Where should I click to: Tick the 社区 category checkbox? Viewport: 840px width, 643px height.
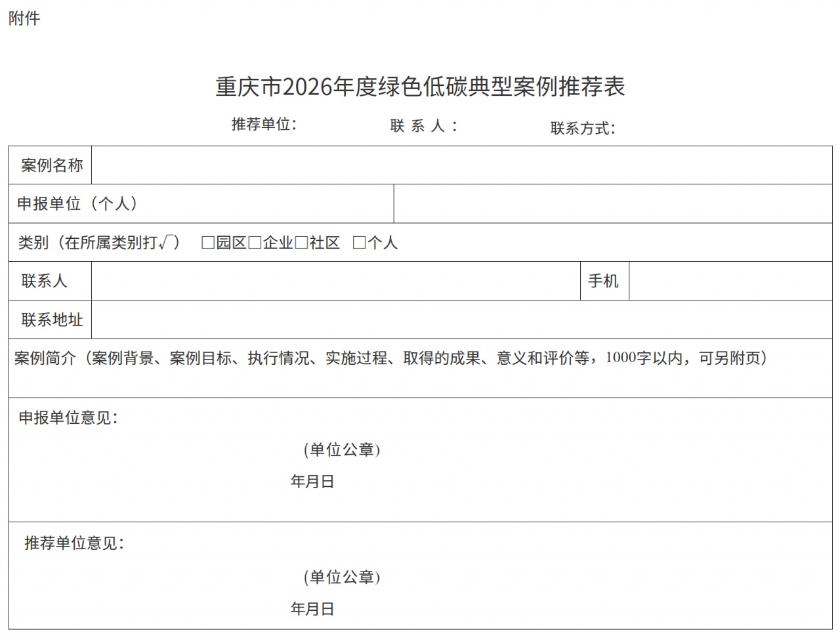point(301,243)
